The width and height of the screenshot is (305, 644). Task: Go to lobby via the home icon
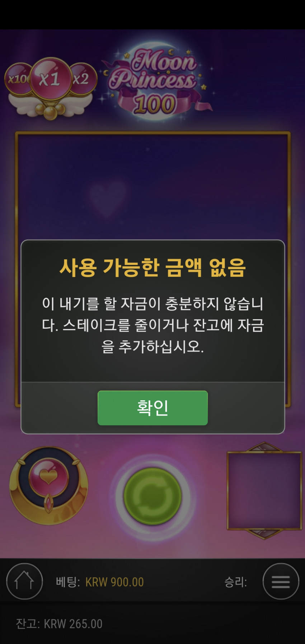tap(24, 581)
